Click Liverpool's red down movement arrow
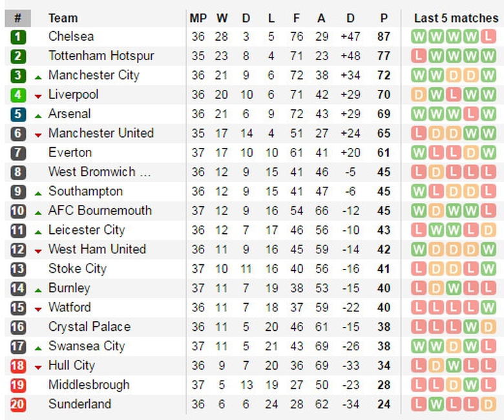The width and height of the screenshot is (504, 420). [38, 96]
